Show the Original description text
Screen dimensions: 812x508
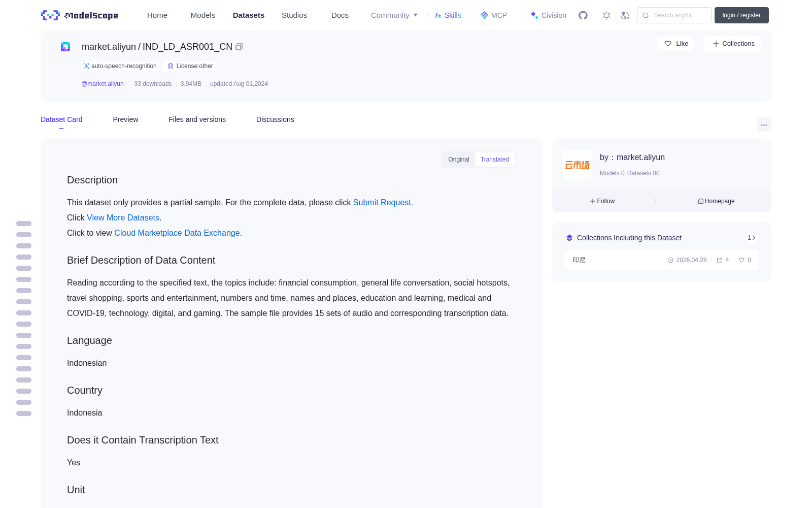(x=459, y=160)
